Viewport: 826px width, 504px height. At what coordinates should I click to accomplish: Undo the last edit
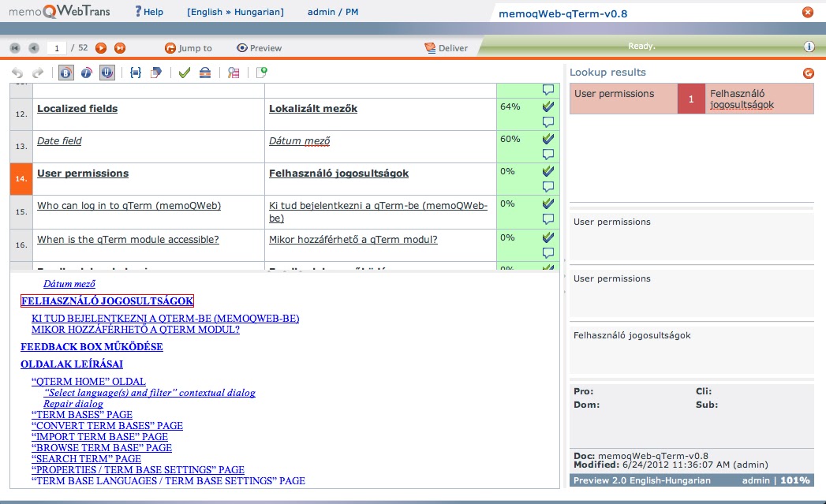coord(17,73)
